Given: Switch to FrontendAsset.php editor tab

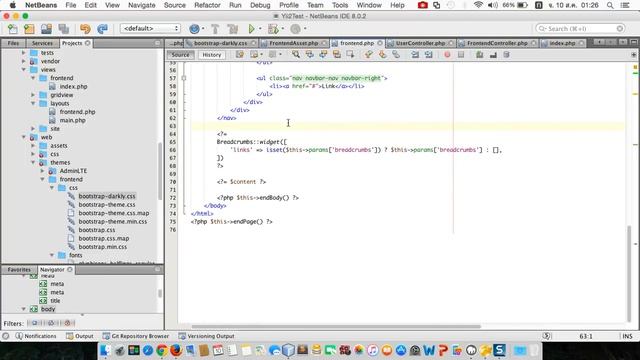Looking at the screenshot, I should pos(293,43).
